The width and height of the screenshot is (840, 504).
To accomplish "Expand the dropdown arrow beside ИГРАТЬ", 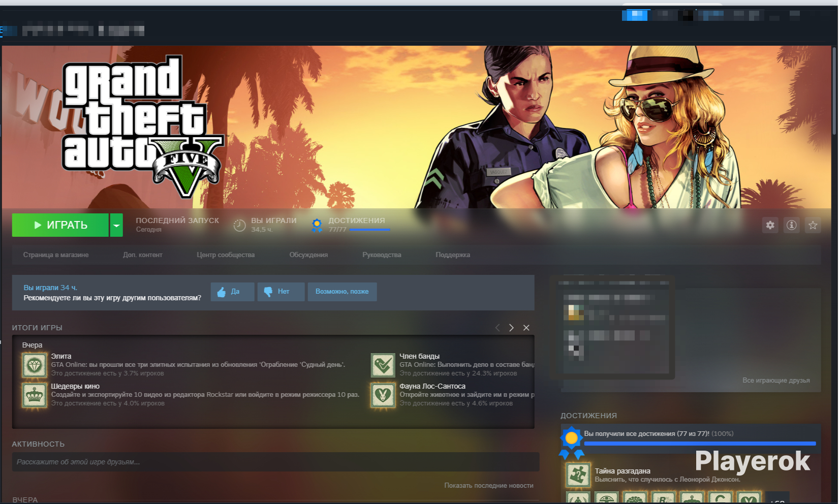I will pyautogui.click(x=116, y=225).
